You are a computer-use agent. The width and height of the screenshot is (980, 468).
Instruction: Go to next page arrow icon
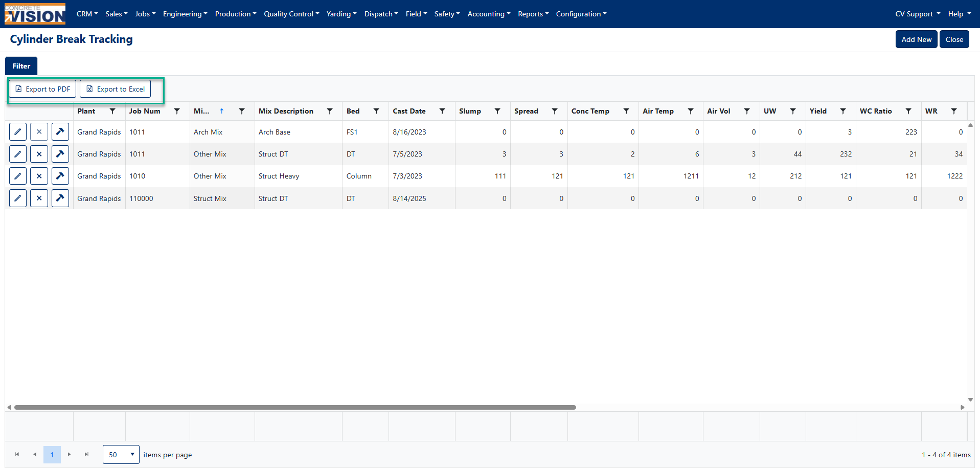(69, 454)
